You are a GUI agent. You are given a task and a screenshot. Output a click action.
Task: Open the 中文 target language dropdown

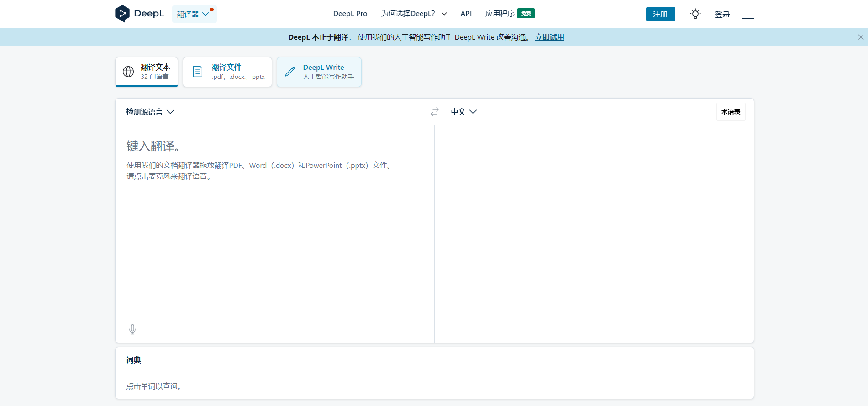coord(463,112)
